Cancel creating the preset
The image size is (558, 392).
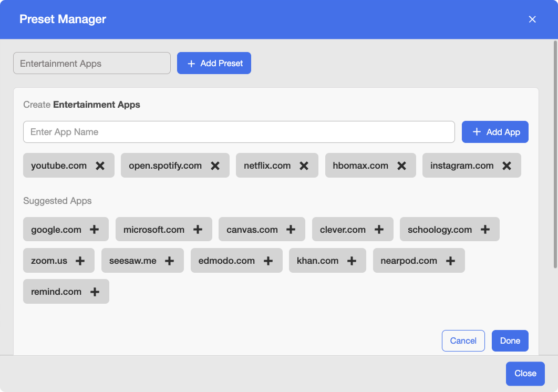click(x=463, y=341)
